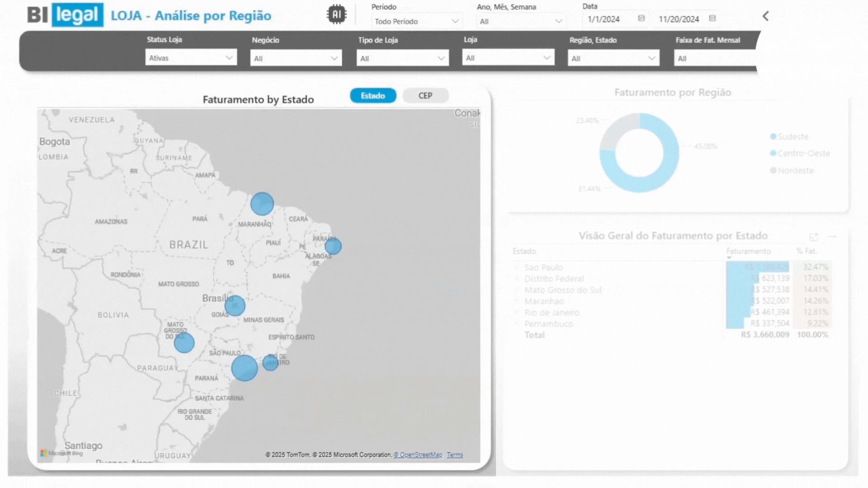868x488 pixels.
Task: Open the start date calendar picker icon
Action: (641, 19)
